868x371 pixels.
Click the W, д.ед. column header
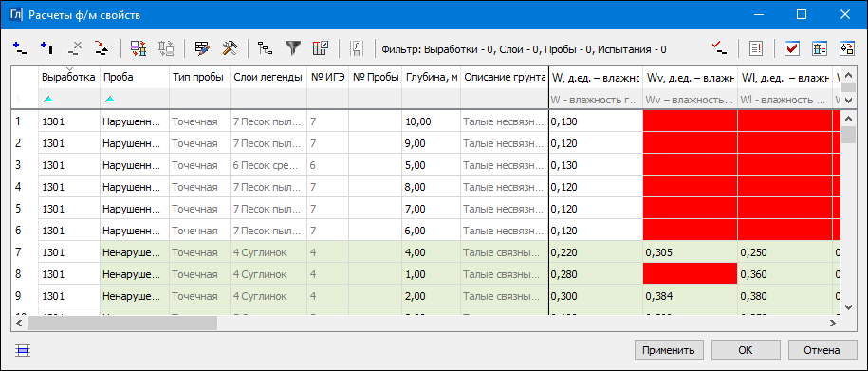pos(596,78)
